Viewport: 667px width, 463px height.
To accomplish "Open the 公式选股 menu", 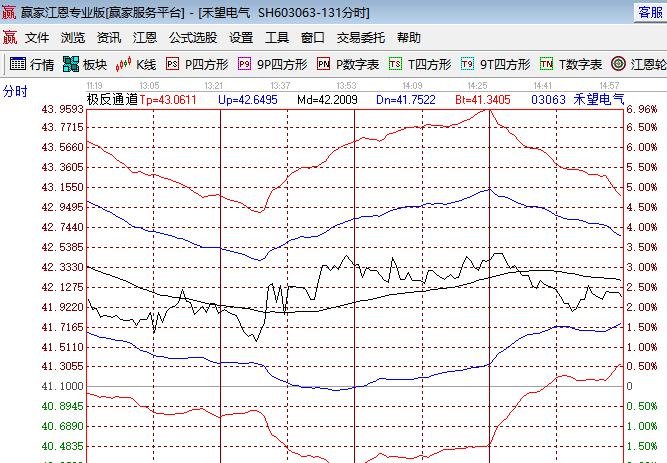I will (x=193, y=37).
